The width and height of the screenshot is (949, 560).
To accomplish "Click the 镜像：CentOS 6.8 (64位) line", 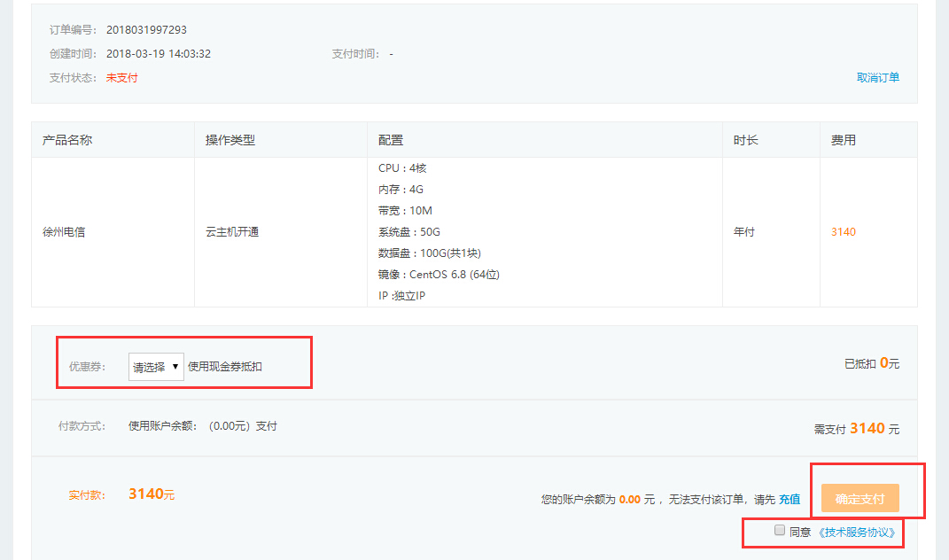I will coord(439,275).
